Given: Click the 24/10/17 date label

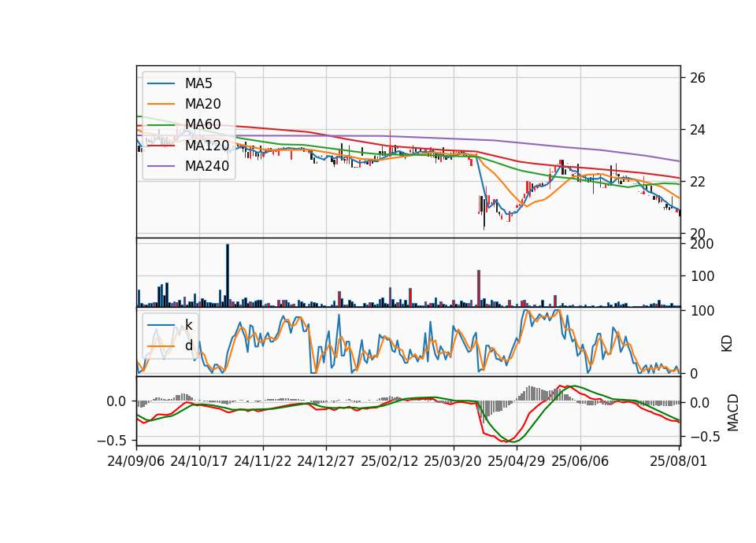Looking at the screenshot, I should [x=199, y=461].
